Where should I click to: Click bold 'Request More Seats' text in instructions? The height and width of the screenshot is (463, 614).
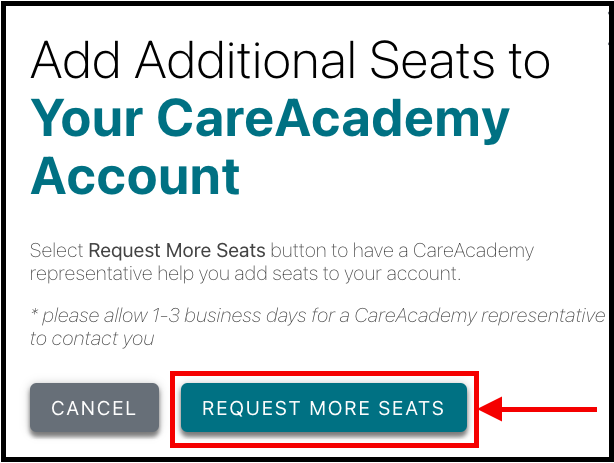(178, 250)
